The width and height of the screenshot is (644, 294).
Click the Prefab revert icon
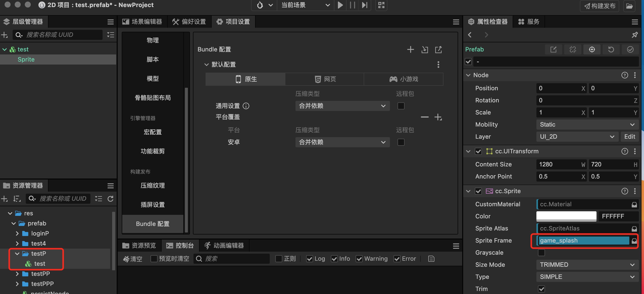tap(611, 49)
